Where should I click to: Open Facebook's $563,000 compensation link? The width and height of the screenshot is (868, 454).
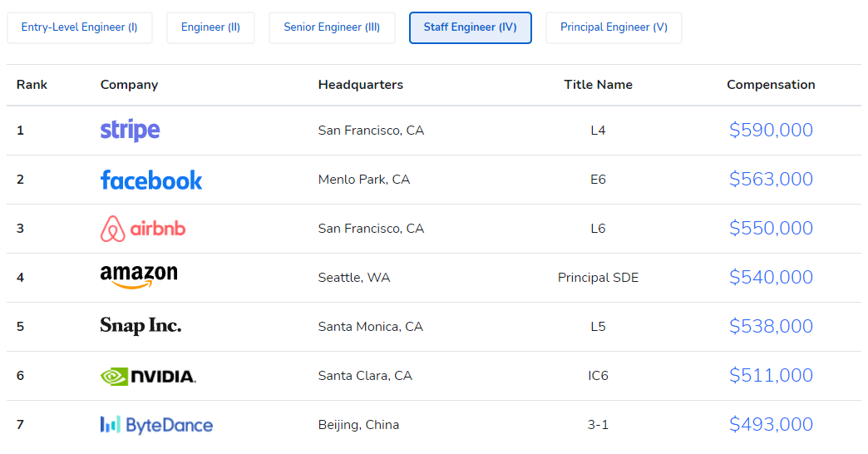tap(771, 180)
